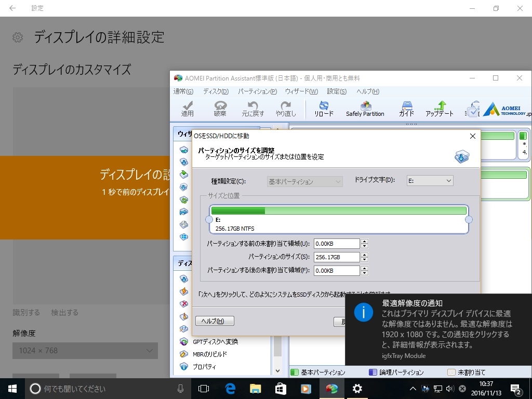Click the sidebar scrollbar down arrow
The height and width of the screenshot is (399, 532).
pyautogui.click(x=277, y=371)
